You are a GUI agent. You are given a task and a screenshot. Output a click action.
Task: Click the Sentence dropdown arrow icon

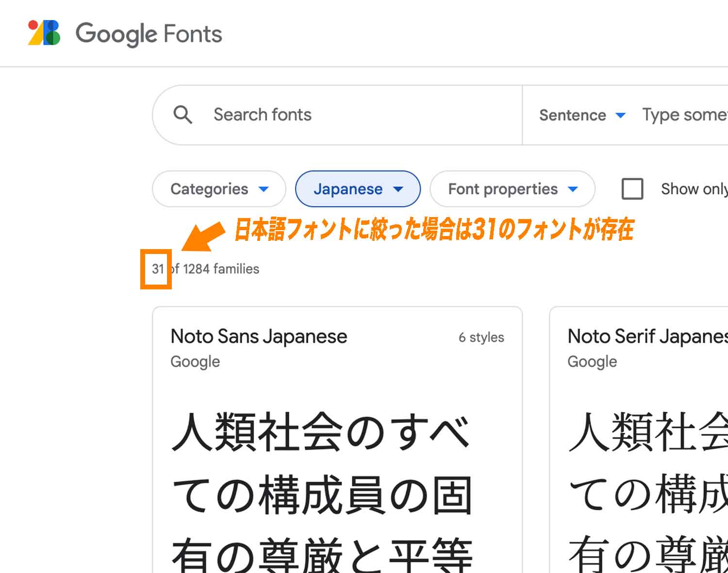coord(620,116)
